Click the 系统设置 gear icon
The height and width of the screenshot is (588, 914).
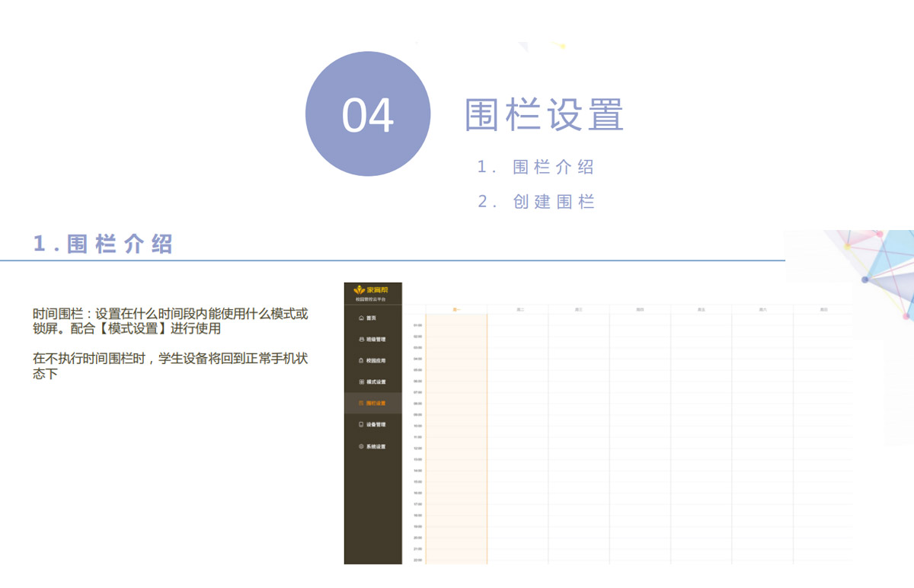pyautogui.click(x=361, y=446)
